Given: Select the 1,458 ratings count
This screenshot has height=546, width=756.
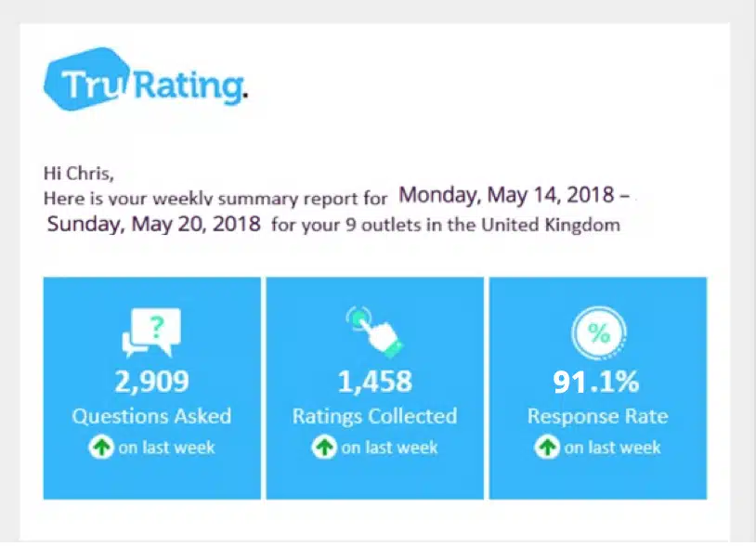Looking at the screenshot, I should coord(374,382).
